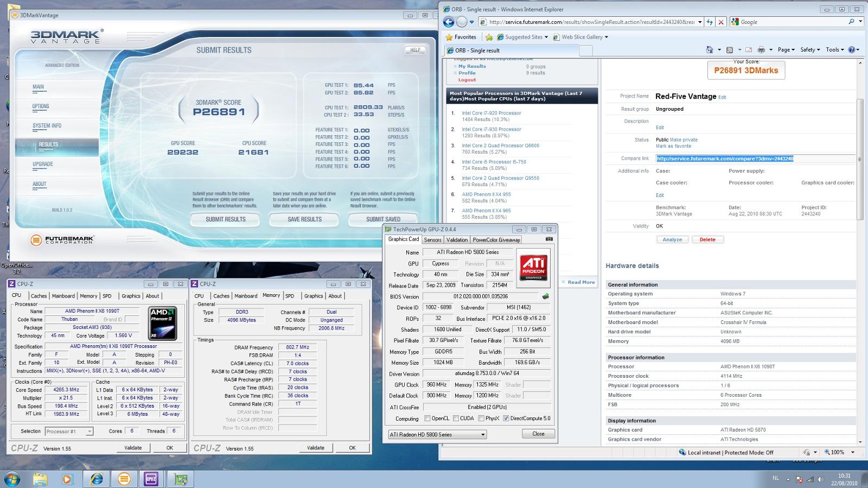
Task: Tick the CUDA checkbox in GPU-Z
Action: [x=456, y=419]
